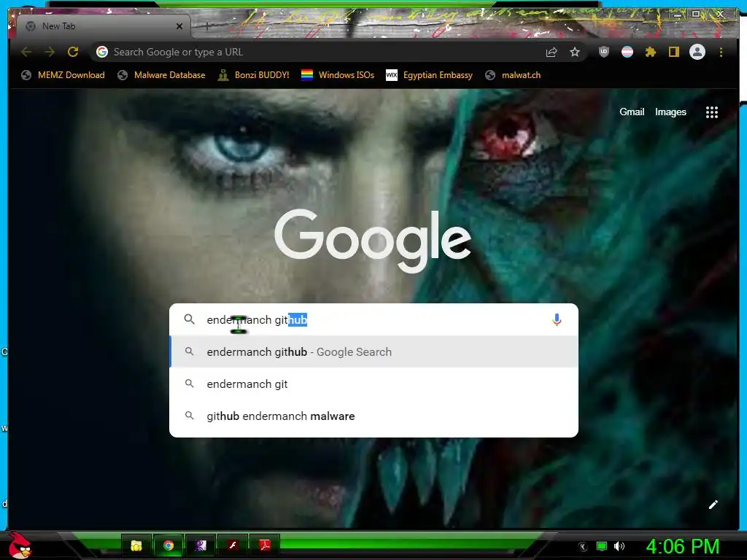Click the 4:06 PM taskbar clock
747x560 pixels.
[682, 547]
